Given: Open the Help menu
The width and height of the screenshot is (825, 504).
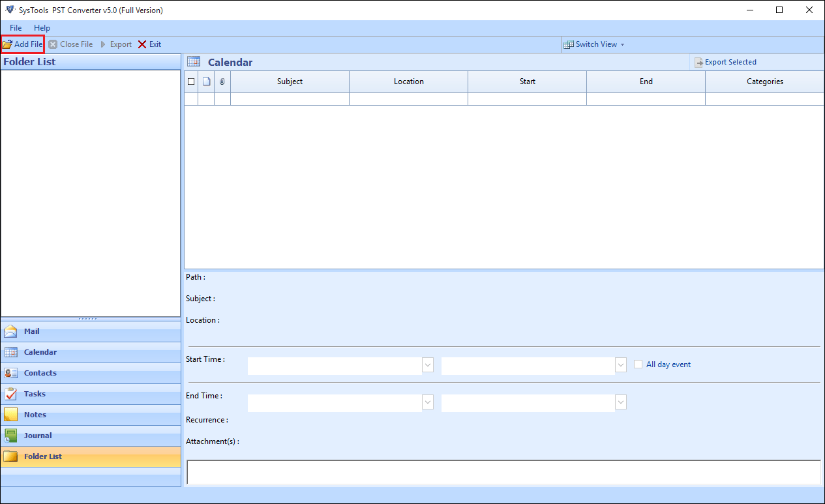Looking at the screenshot, I should [42, 27].
